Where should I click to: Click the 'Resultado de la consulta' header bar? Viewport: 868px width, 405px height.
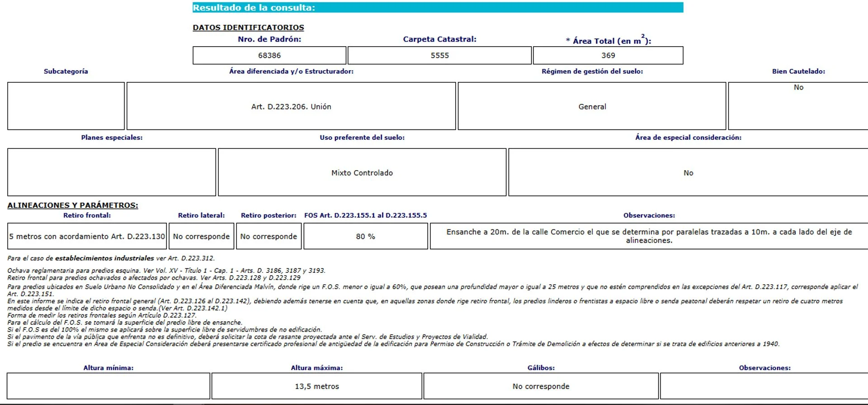438,8
